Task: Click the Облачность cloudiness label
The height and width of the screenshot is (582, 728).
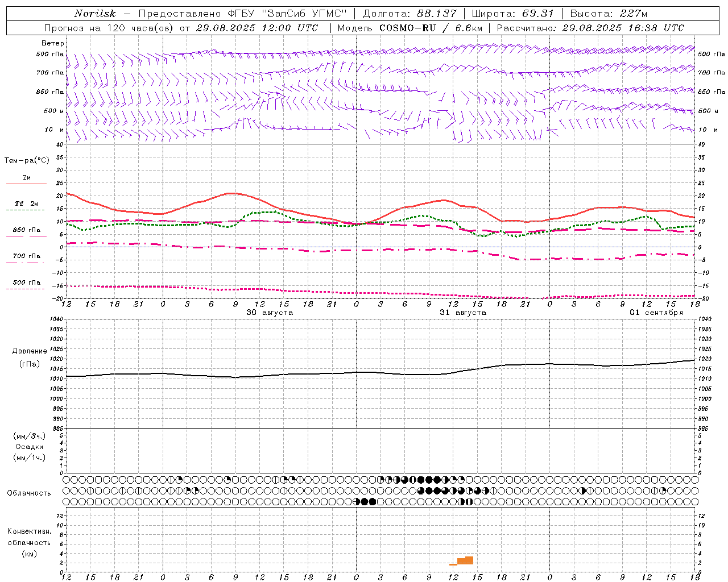Action: (x=29, y=493)
